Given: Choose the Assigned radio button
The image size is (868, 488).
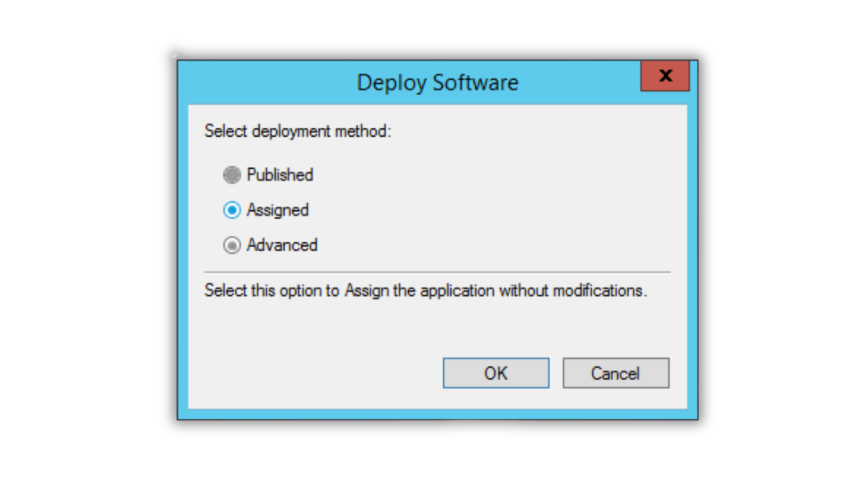Looking at the screenshot, I should click(232, 210).
